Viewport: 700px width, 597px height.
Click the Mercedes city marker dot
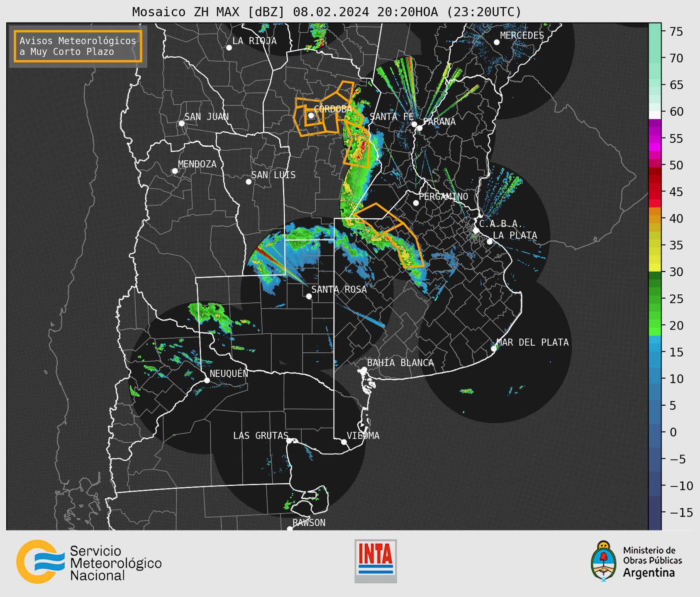pos(497,42)
